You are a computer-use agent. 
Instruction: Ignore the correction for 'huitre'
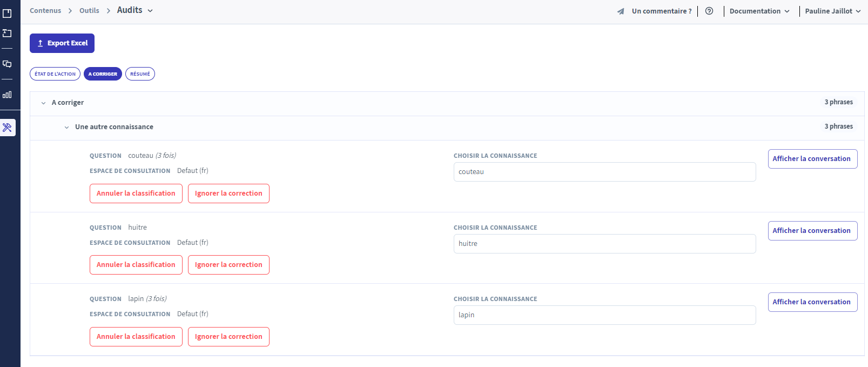(228, 265)
